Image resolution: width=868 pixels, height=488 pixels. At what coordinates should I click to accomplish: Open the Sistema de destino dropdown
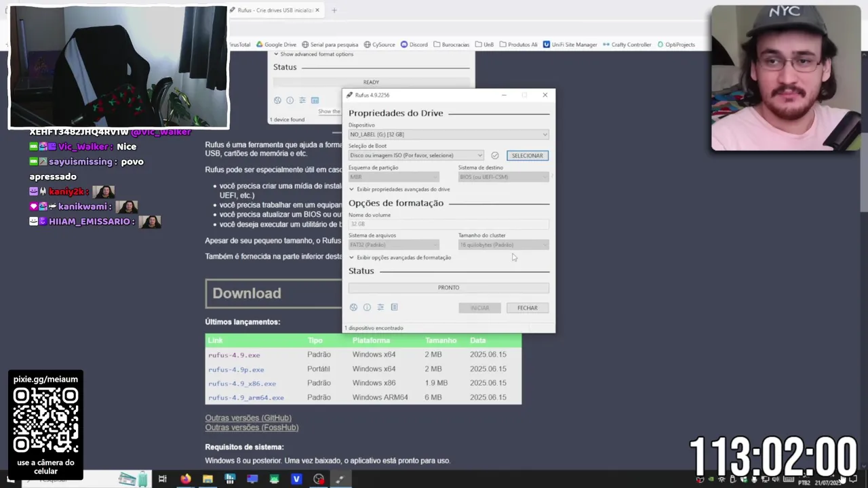coord(503,177)
